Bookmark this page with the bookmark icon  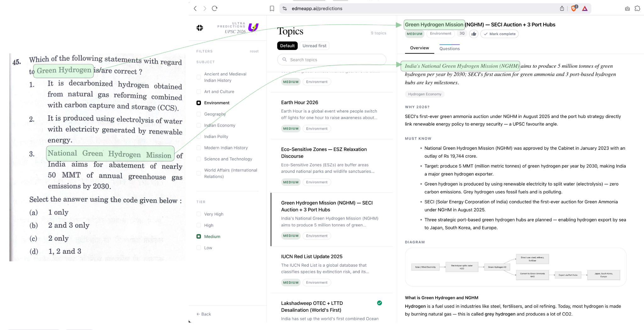click(272, 8)
